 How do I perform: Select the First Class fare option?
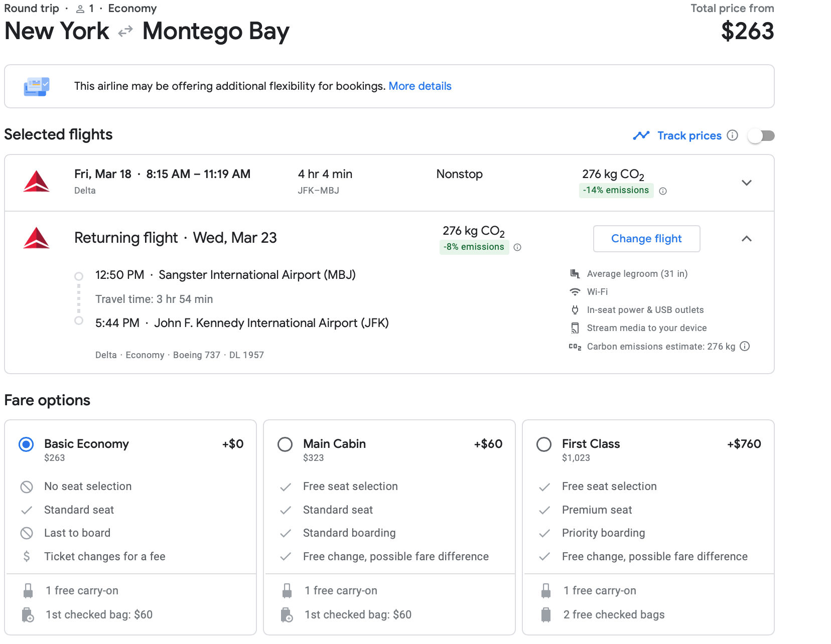pyautogui.click(x=544, y=444)
